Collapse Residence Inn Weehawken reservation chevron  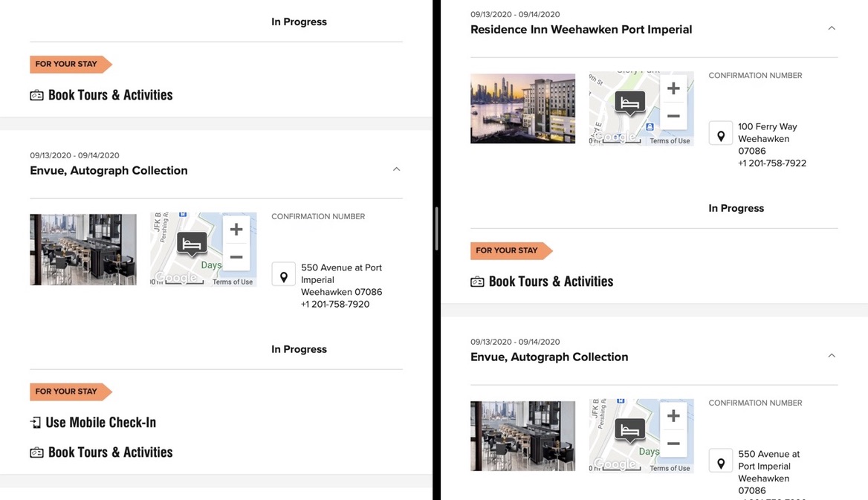[832, 28]
